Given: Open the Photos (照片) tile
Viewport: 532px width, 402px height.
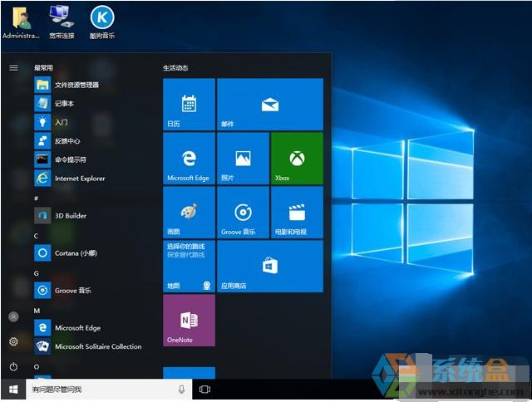Looking at the screenshot, I should (243, 158).
